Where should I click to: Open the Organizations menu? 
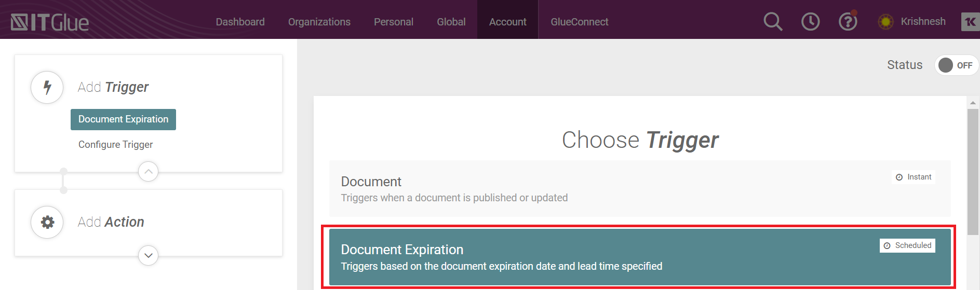point(319,22)
